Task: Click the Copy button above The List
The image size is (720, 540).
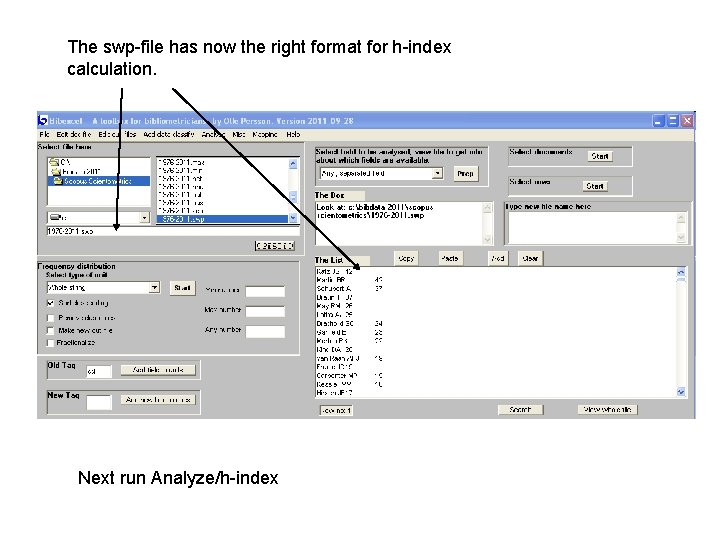Action: [406, 258]
